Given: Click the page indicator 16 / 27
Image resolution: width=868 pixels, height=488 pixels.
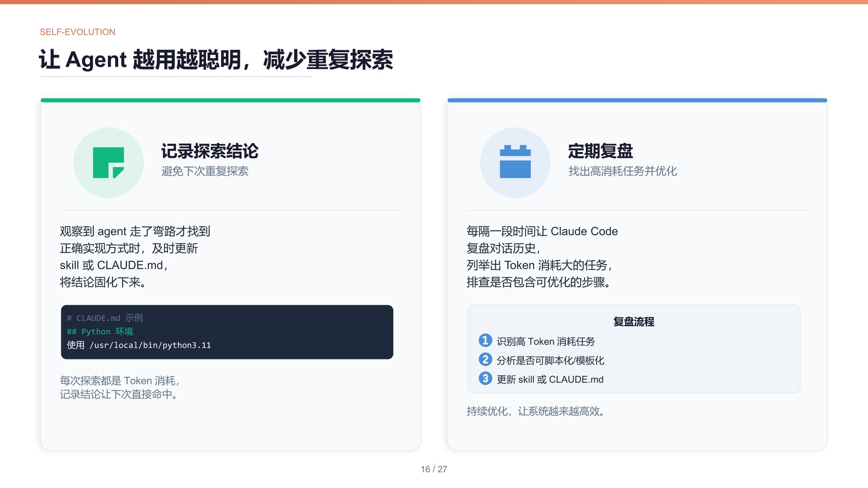Looking at the screenshot, I should click(434, 469).
